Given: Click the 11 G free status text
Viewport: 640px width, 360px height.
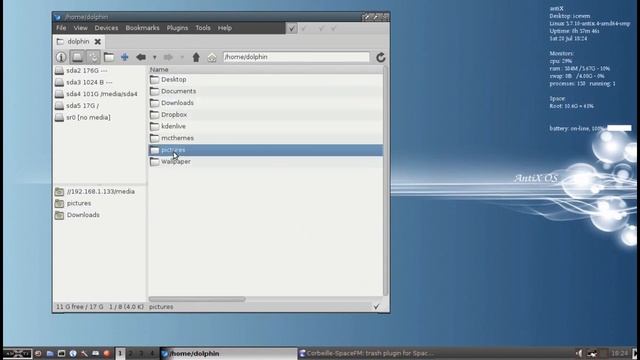Looking at the screenshot, I should 79,307.
